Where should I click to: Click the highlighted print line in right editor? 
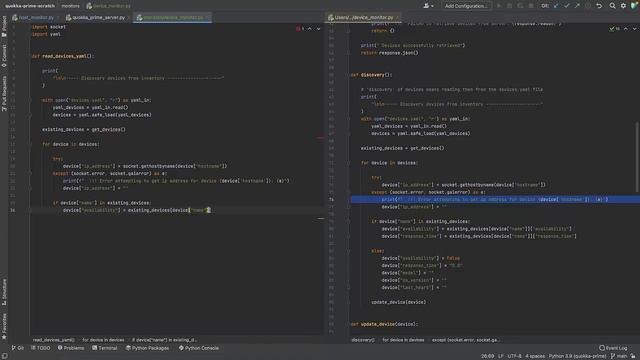(x=495, y=199)
